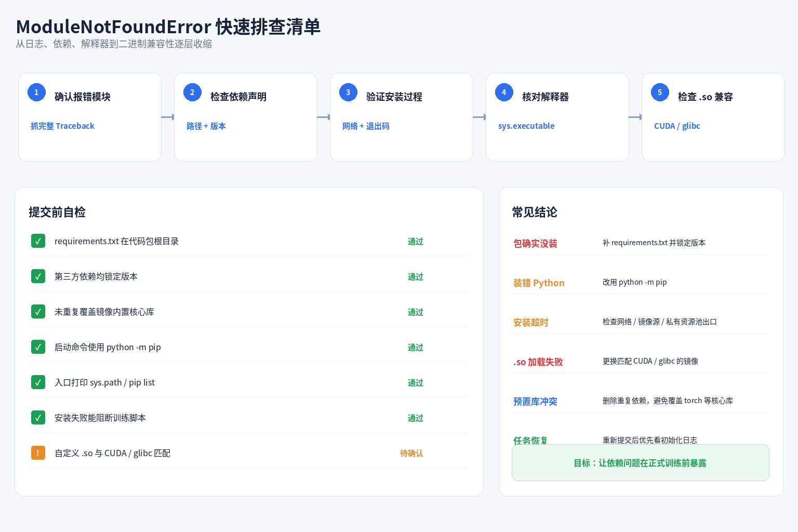
Task: Click the step 5 number badge
Action: coord(660,92)
